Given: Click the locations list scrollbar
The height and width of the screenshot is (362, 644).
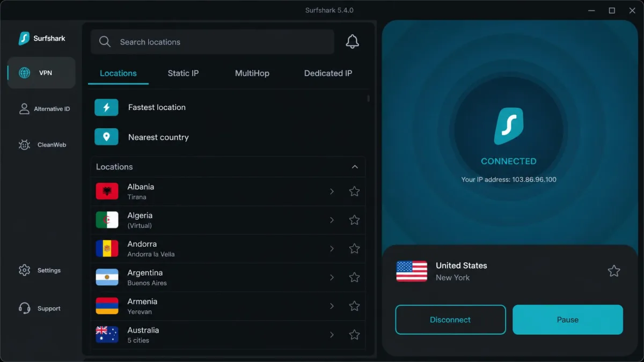Looking at the screenshot, I should point(368,99).
